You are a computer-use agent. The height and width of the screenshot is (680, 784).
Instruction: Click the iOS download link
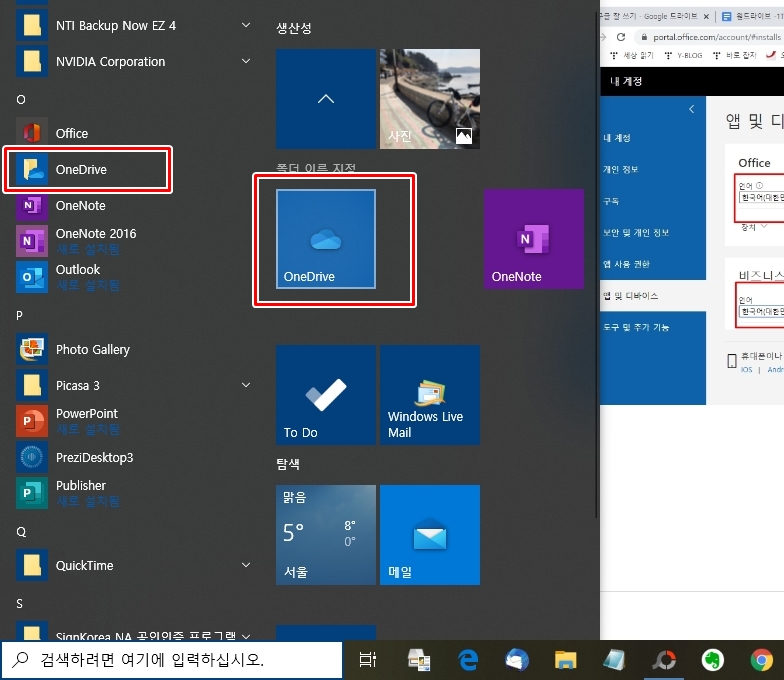(746, 370)
